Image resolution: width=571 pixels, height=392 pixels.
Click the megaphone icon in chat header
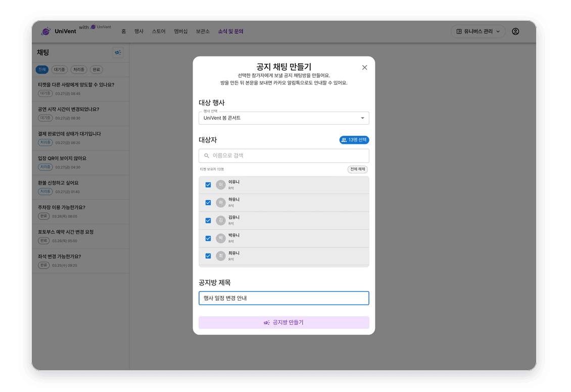[118, 53]
